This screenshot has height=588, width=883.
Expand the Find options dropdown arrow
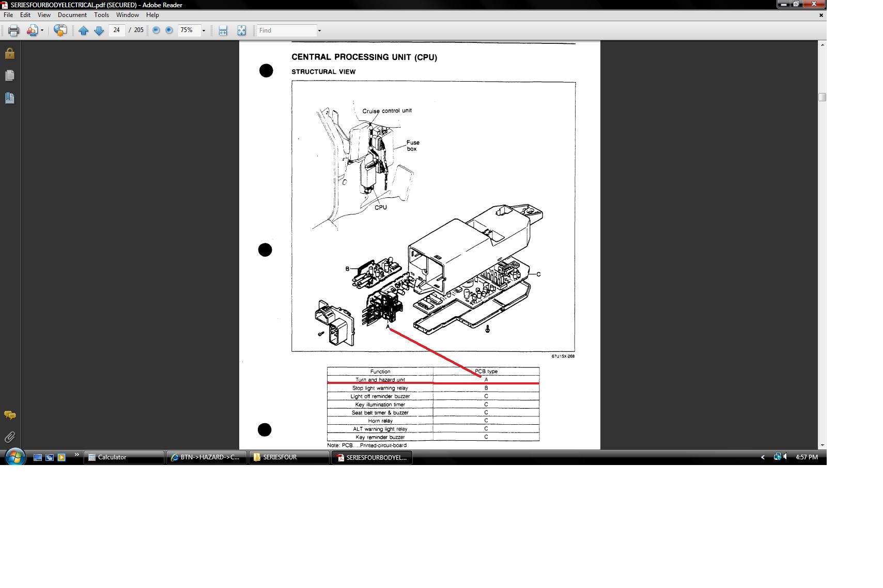point(319,30)
